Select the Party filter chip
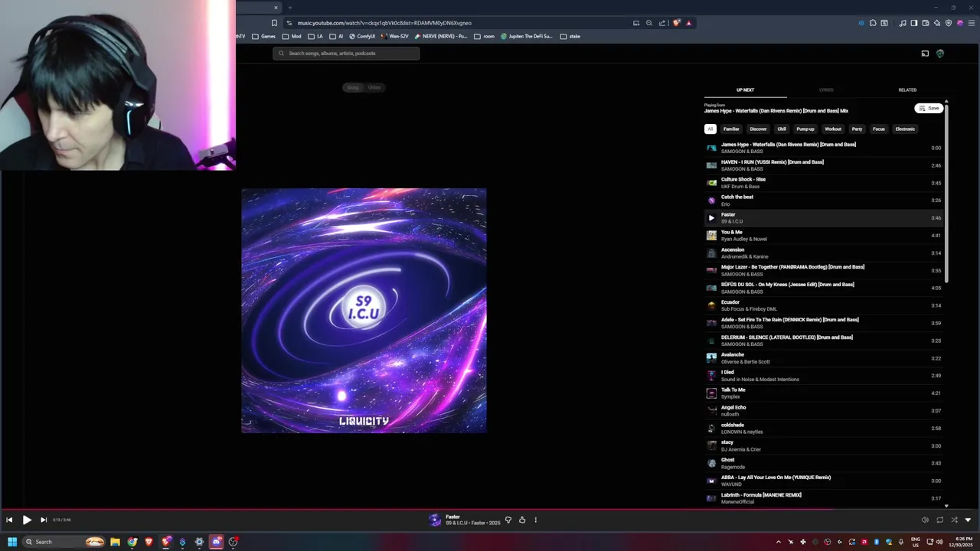The image size is (980, 551). 857,129
